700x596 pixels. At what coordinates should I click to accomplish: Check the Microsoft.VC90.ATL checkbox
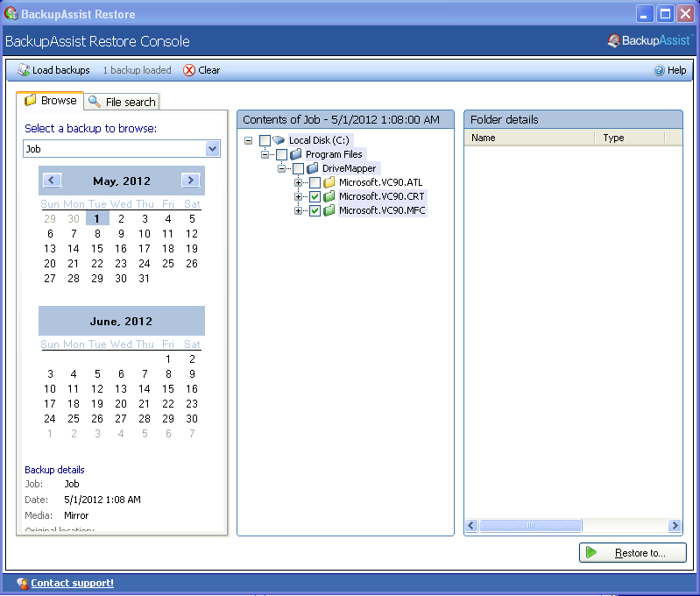315,182
